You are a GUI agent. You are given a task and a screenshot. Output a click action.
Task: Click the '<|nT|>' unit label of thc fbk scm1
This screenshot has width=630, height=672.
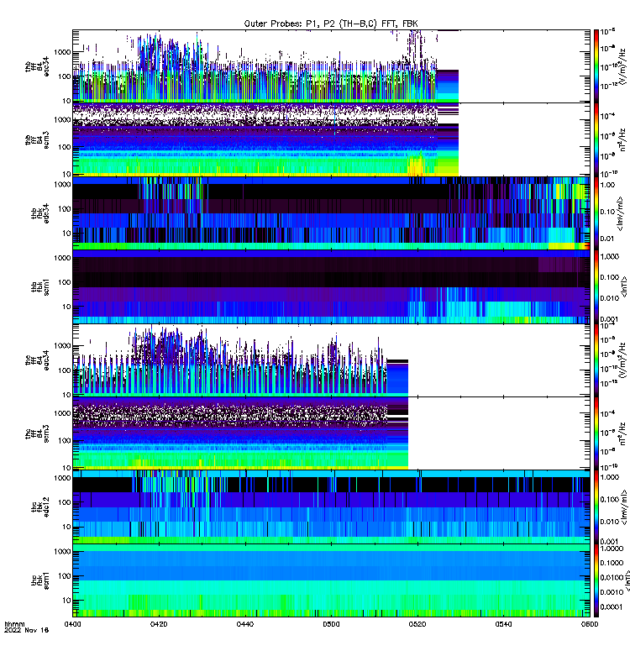point(627,580)
